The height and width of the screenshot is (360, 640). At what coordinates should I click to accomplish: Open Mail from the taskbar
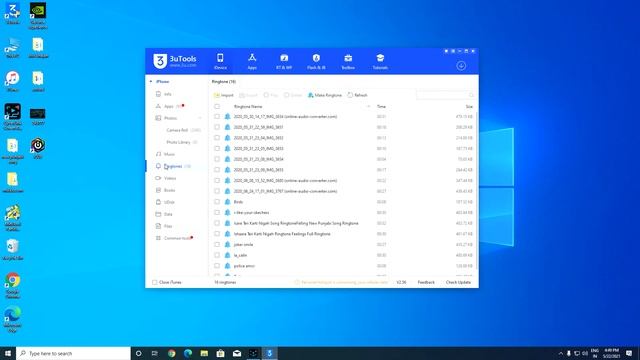coord(237,353)
